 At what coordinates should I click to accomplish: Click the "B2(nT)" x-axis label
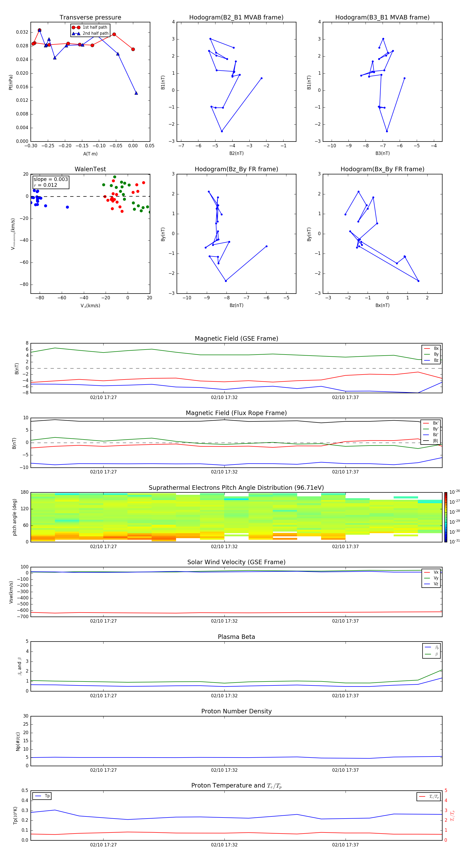(236, 153)
